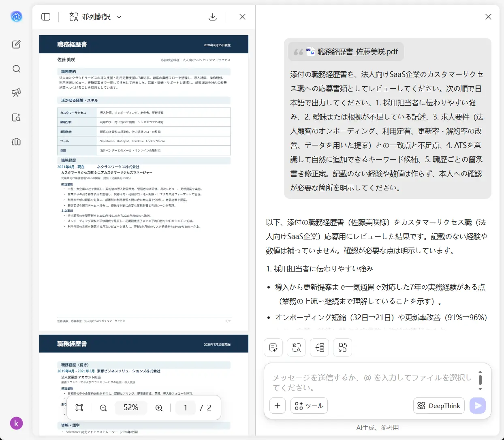Click the 2021年4月 - 現在 date range

click(x=71, y=167)
